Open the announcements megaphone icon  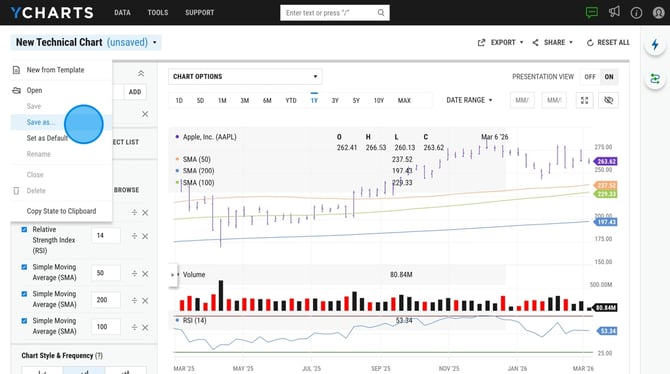click(x=614, y=12)
